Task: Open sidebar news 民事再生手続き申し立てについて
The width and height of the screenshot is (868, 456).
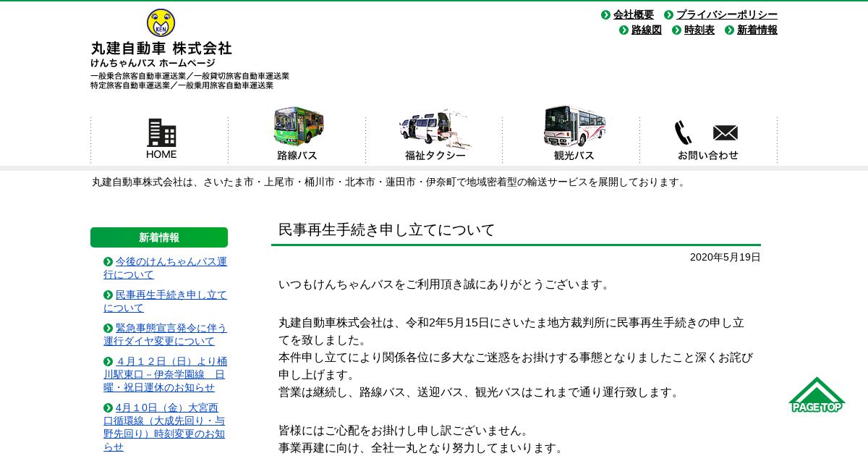Action: click(165, 301)
